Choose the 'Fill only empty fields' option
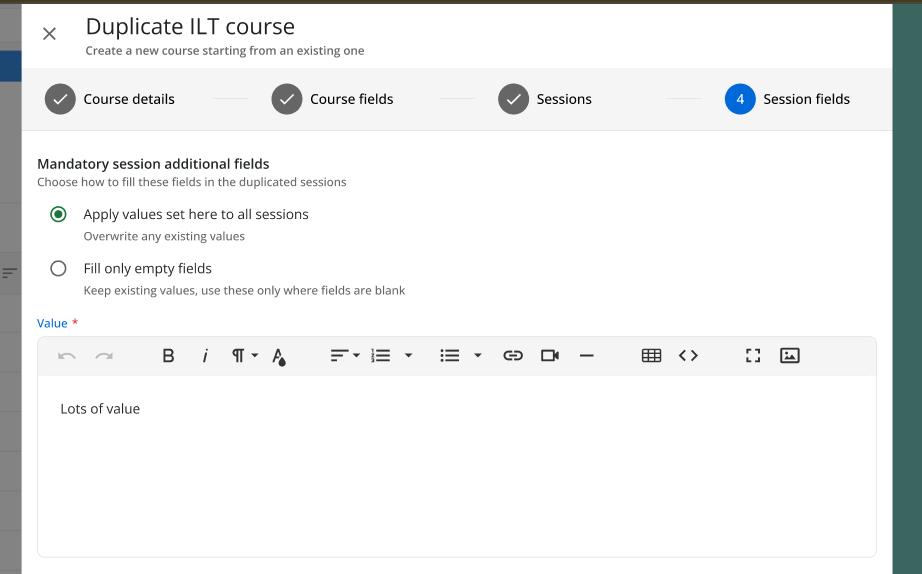 click(59, 268)
